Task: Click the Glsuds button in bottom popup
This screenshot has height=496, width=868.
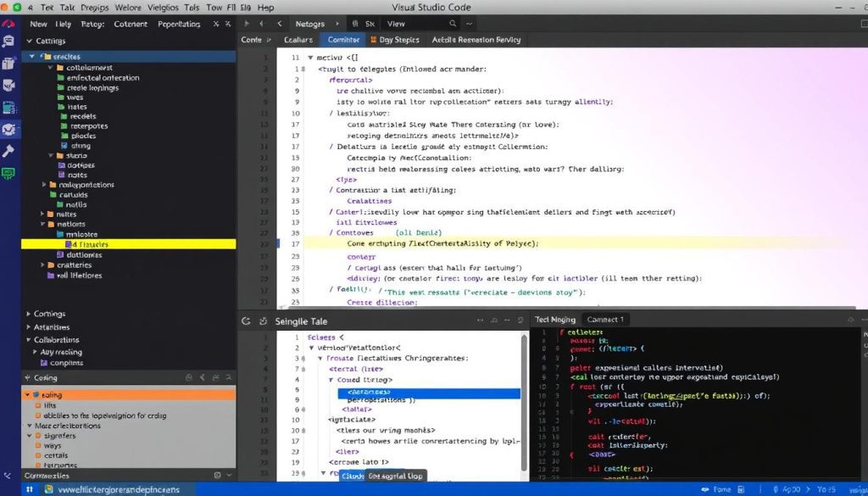Action: point(353,476)
